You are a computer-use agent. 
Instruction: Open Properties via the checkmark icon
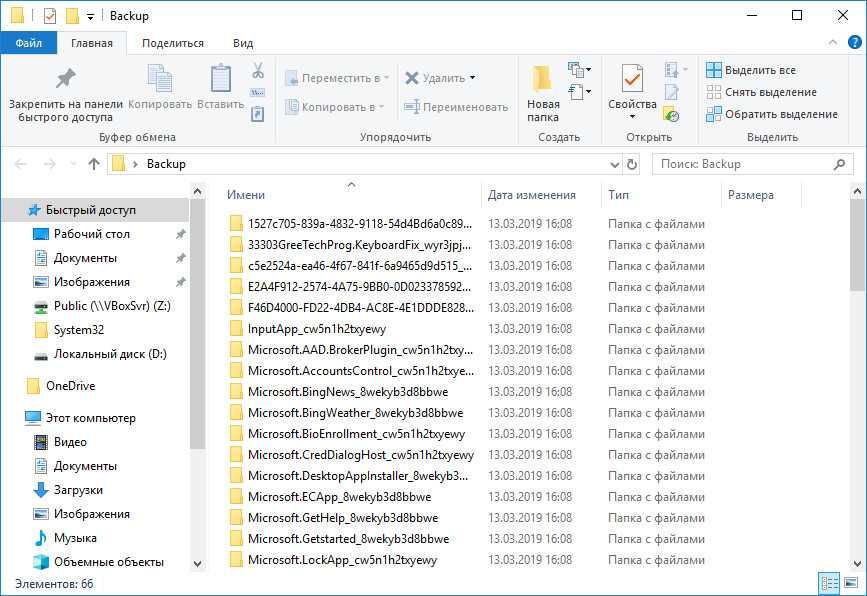pyautogui.click(x=632, y=79)
